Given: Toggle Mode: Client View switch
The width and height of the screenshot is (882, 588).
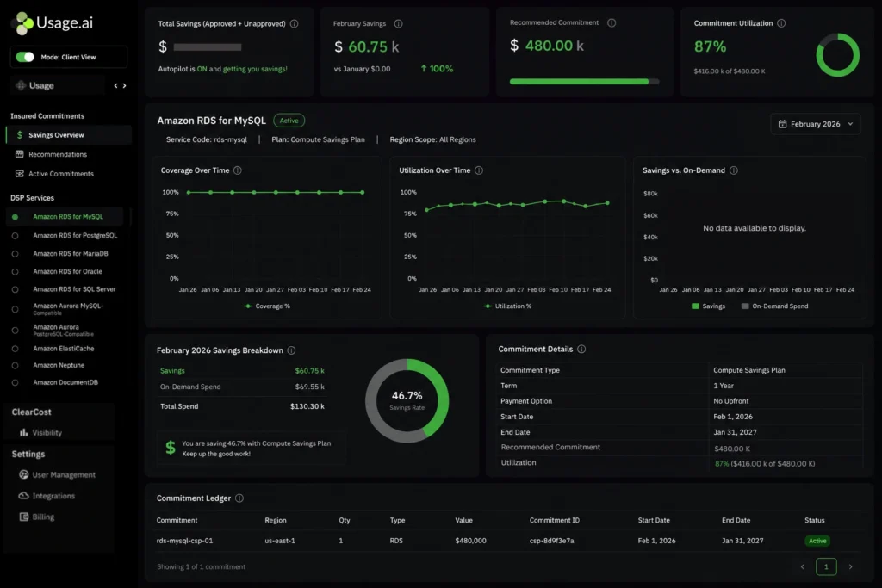Looking at the screenshot, I should 25,57.
